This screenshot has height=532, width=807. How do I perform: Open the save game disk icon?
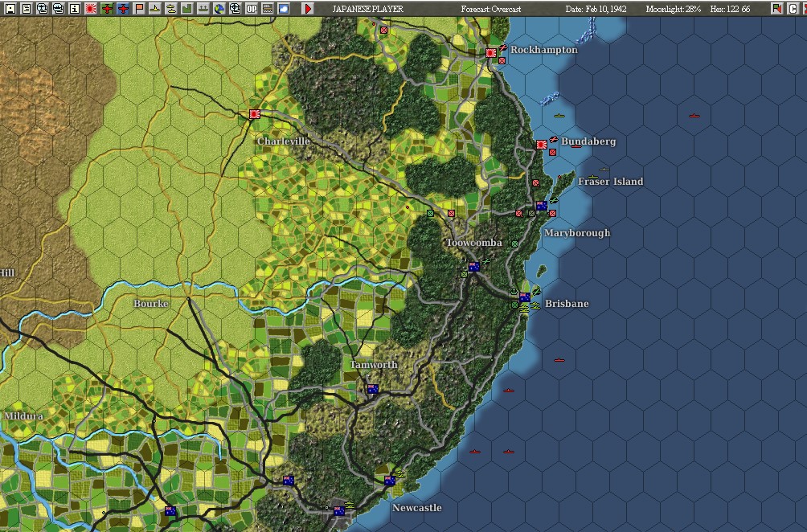[x=10, y=8]
